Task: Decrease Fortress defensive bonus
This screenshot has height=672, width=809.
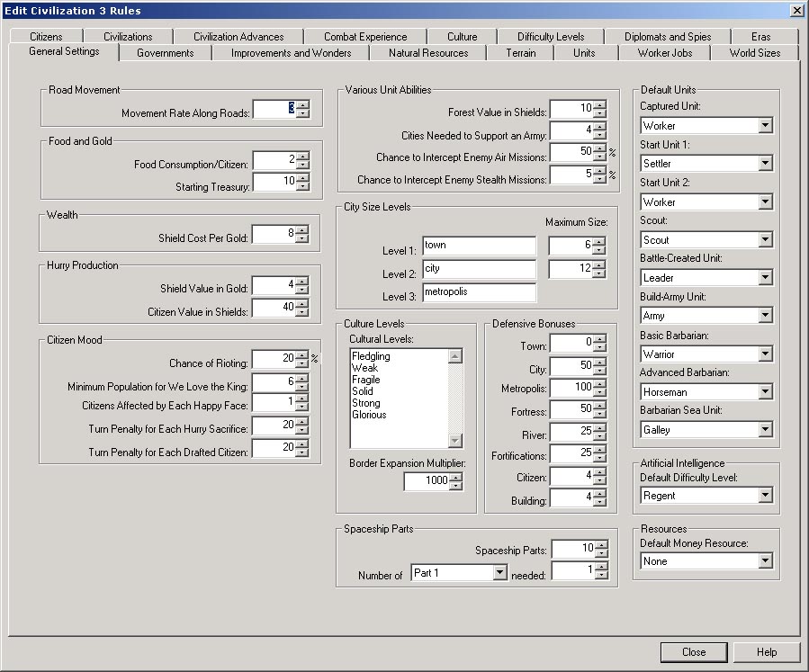Action: pos(599,414)
